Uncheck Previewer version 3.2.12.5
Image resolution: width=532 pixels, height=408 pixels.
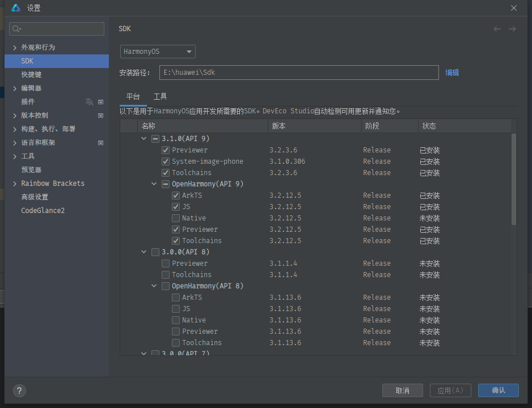click(176, 229)
